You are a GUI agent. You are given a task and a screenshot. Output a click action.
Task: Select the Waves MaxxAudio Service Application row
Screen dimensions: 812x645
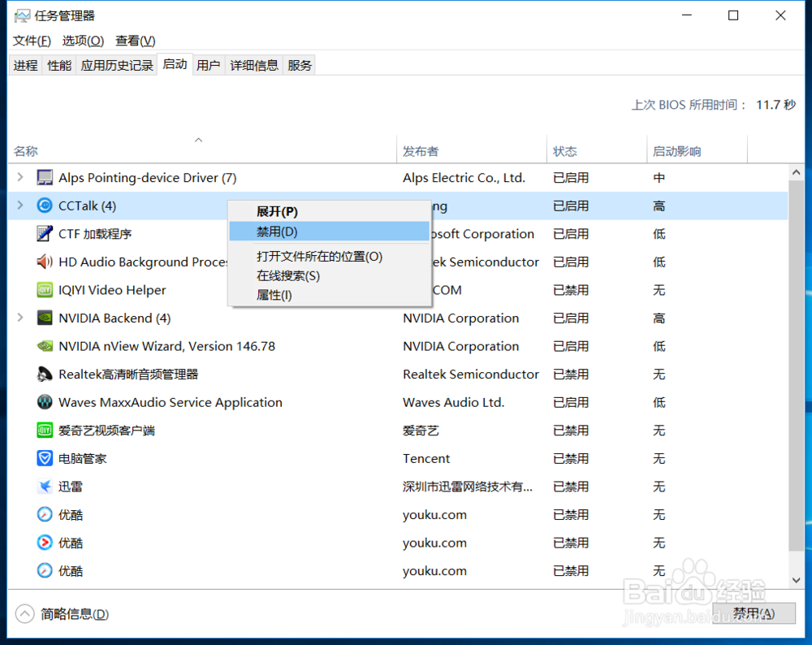(398, 403)
